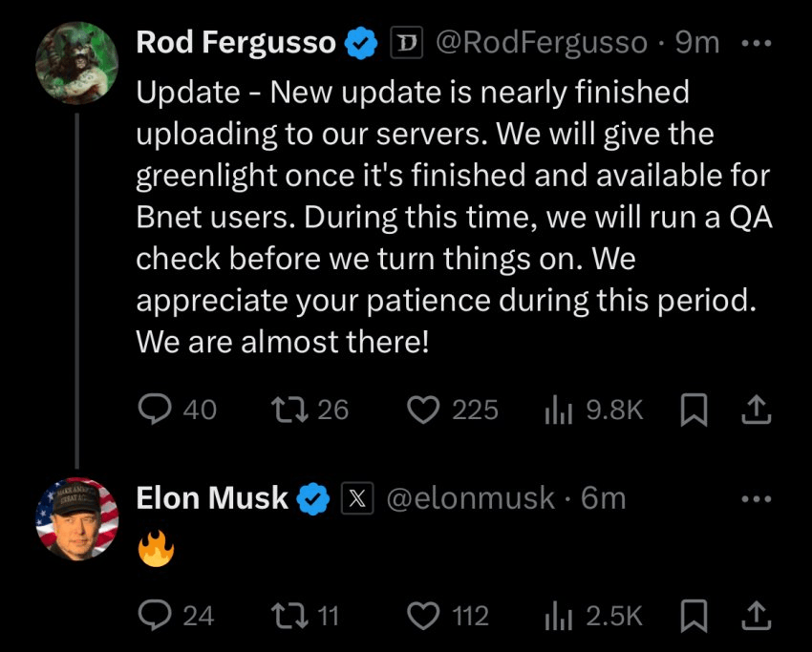View analytics for Rod Fergusso's tweet
812x652 pixels.
556,410
